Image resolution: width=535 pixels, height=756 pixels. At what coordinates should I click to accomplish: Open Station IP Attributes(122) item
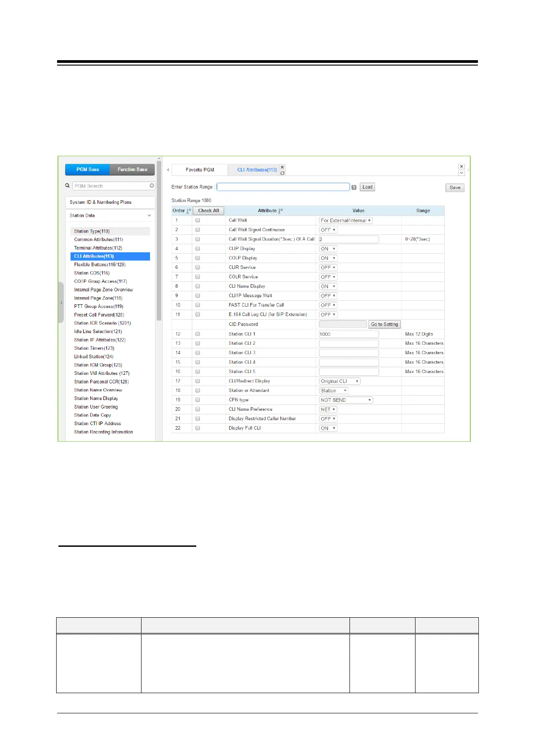tap(100, 340)
